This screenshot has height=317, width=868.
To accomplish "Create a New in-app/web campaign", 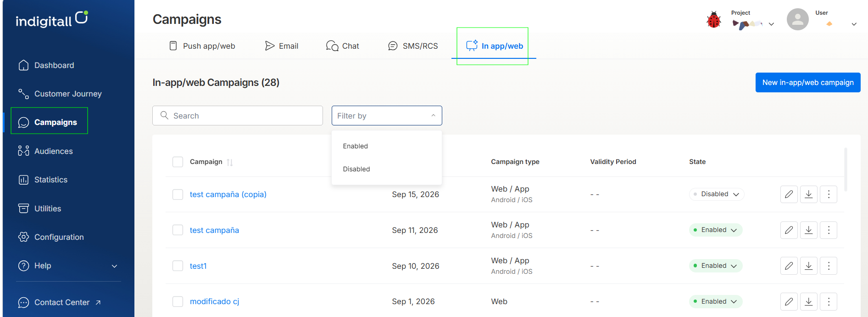I will click(x=808, y=83).
